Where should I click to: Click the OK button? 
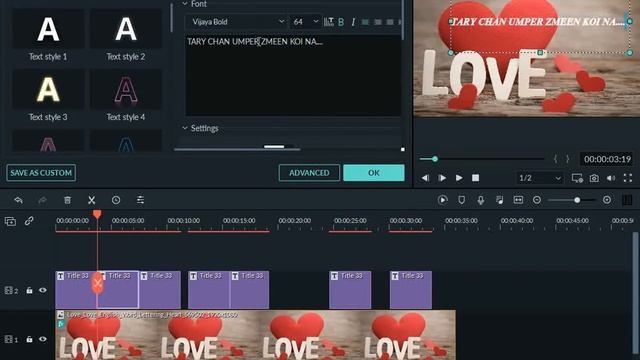pos(374,173)
